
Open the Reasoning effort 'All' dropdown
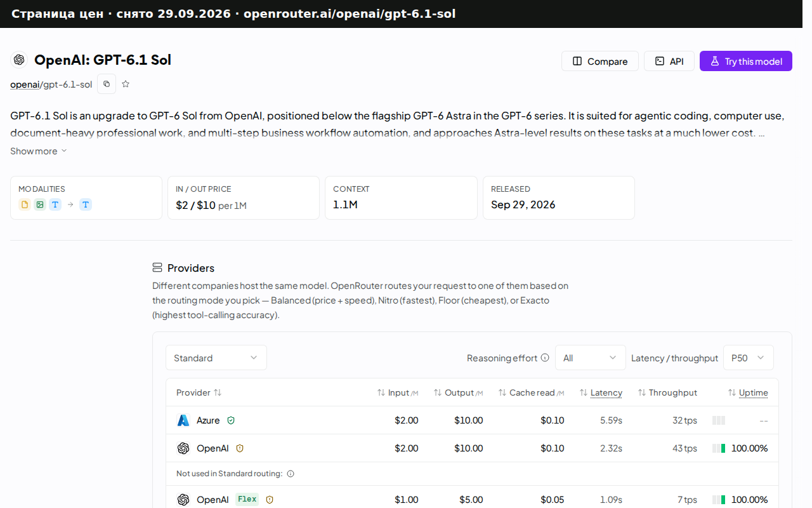point(591,358)
